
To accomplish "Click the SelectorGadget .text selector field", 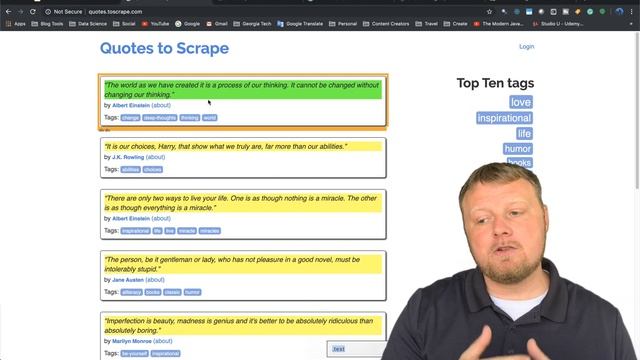I will 356,349.
